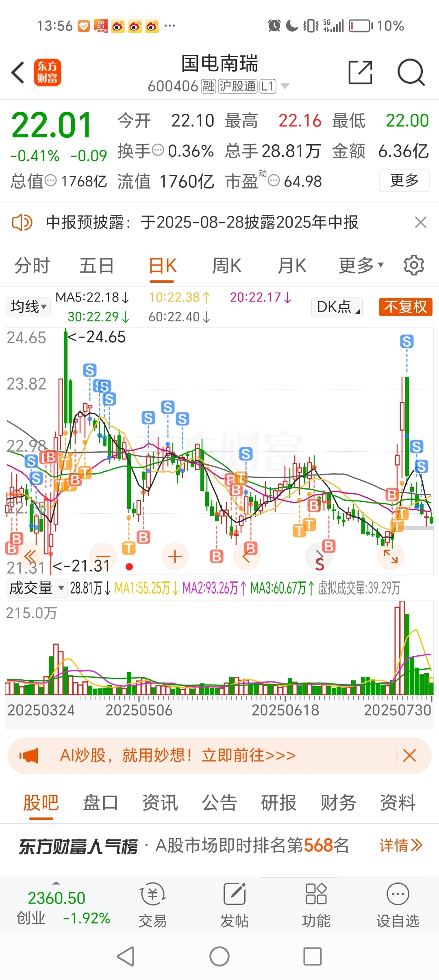
Task: Switch to 周K chart tab
Action: point(227,266)
